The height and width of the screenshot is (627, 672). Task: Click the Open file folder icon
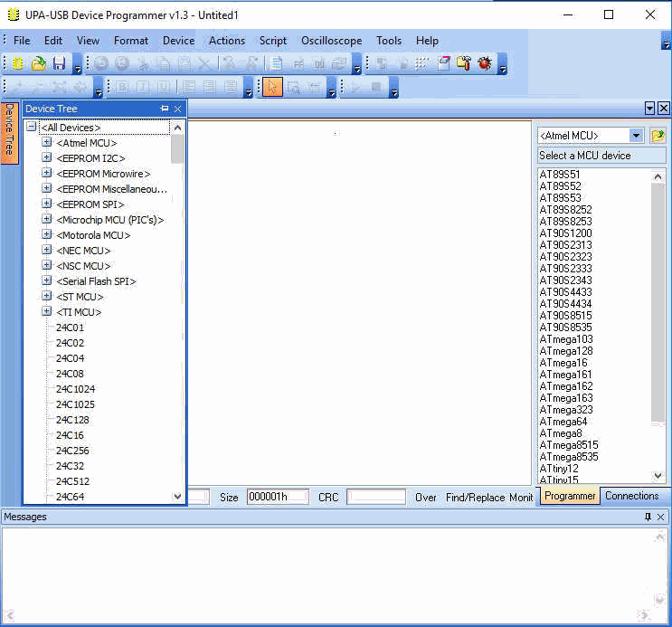pyautogui.click(x=39, y=63)
